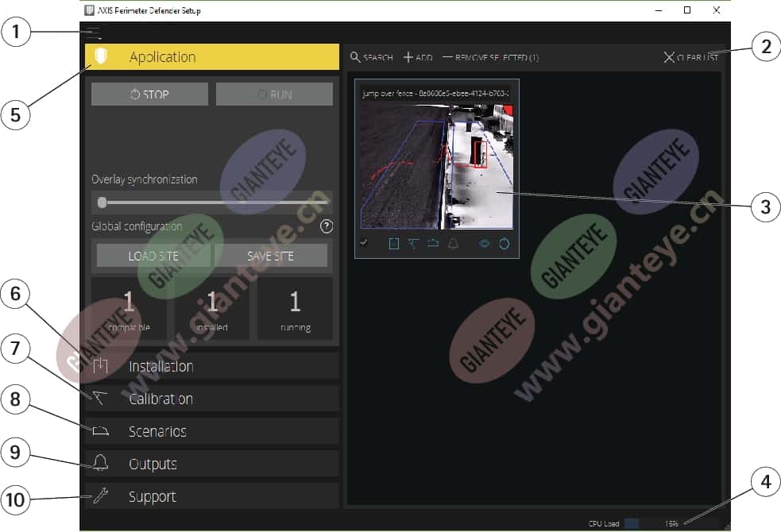Viewport: 781px width, 532px height.
Task: Click the Outputs bell icon in the side menu
Action: point(100,463)
